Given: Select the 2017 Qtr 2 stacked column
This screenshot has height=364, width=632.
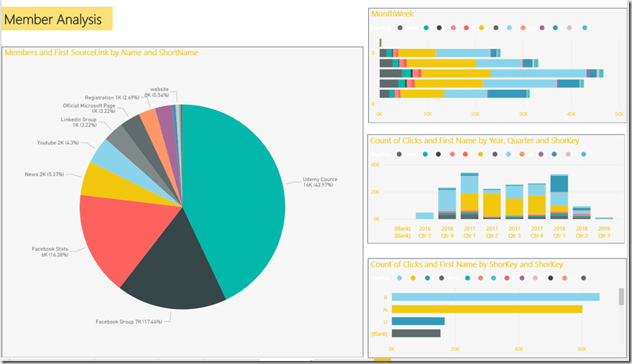Looking at the screenshot, I should coord(491,205).
